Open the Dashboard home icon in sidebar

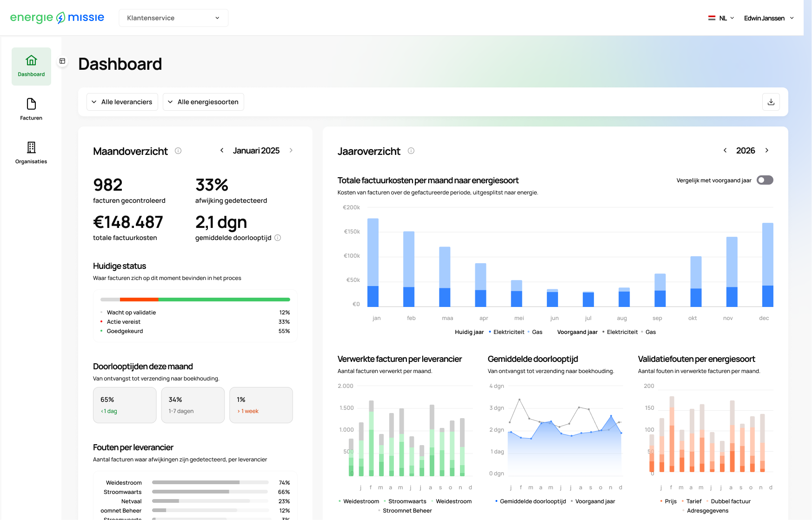(x=31, y=60)
